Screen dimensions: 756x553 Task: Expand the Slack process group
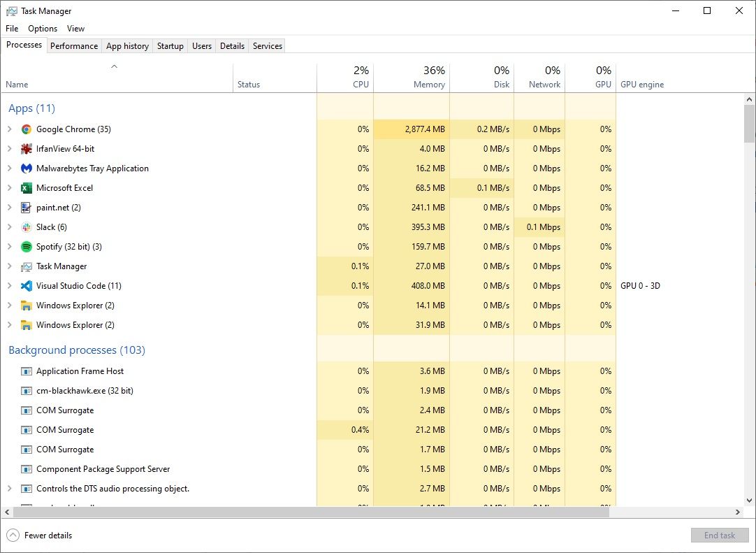tap(9, 227)
